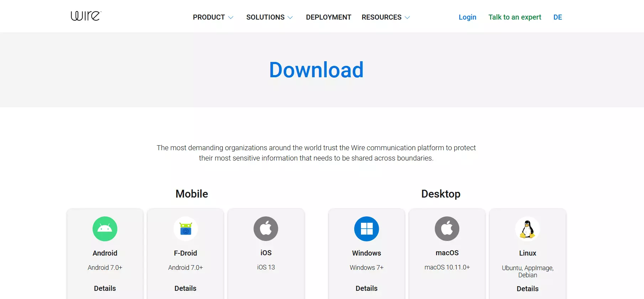Viewport: 644px width, 299px height.
Task: Click the macOS Apple icon
Action: (447, 229)
